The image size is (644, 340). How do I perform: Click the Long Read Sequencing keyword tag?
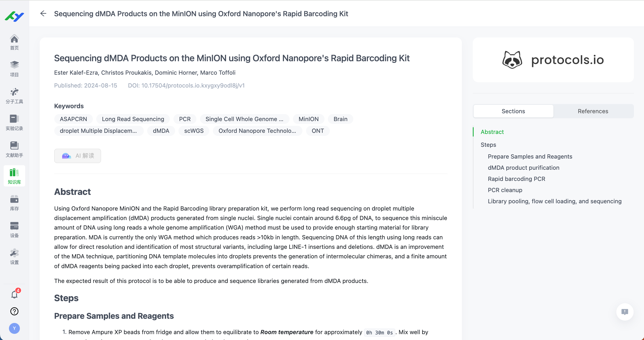[x=133, y=119]
